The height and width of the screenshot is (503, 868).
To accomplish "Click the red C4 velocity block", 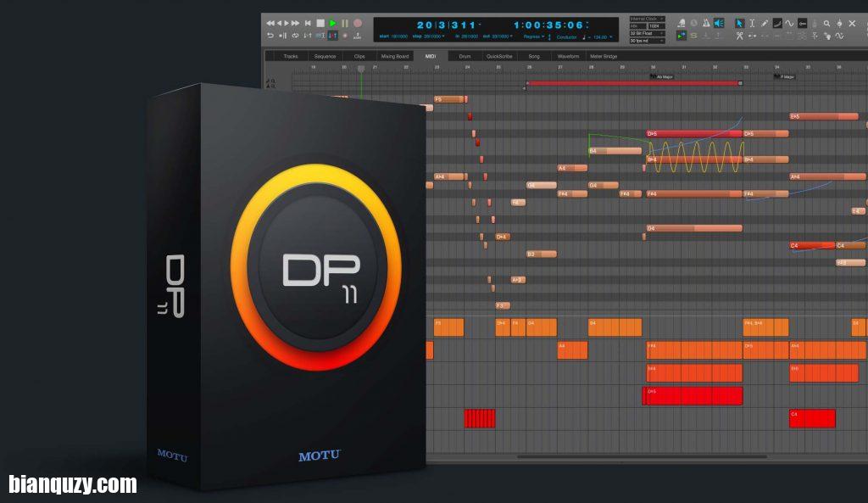I will tap(812, 418).
